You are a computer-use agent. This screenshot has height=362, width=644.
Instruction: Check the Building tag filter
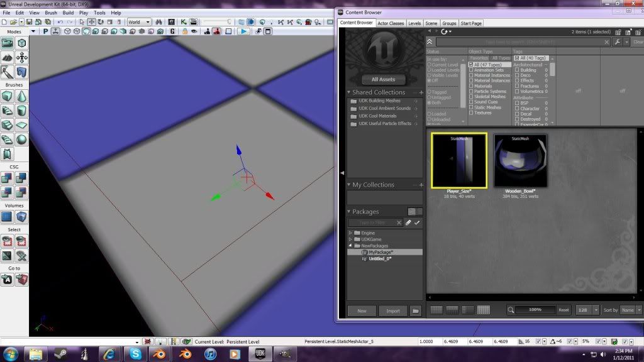[517, 70]
